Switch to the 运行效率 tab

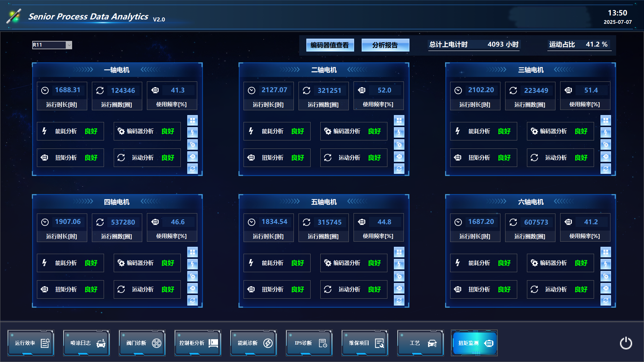(31, 343)
